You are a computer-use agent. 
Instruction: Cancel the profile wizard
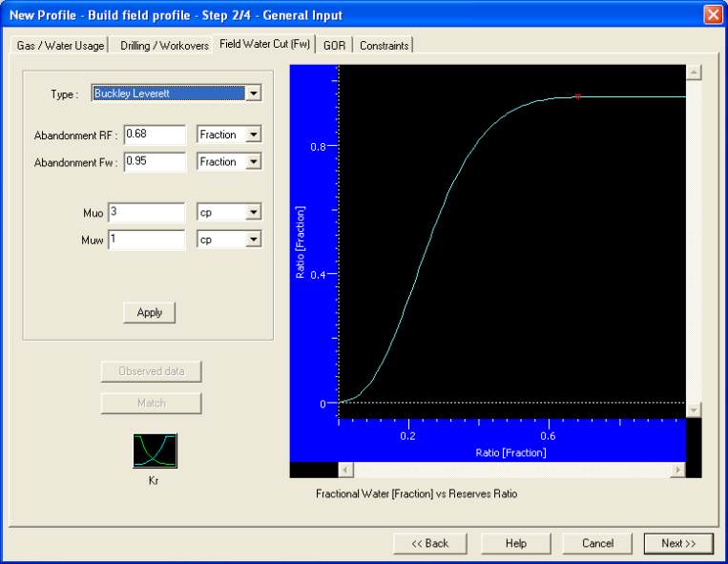point(597,543)
